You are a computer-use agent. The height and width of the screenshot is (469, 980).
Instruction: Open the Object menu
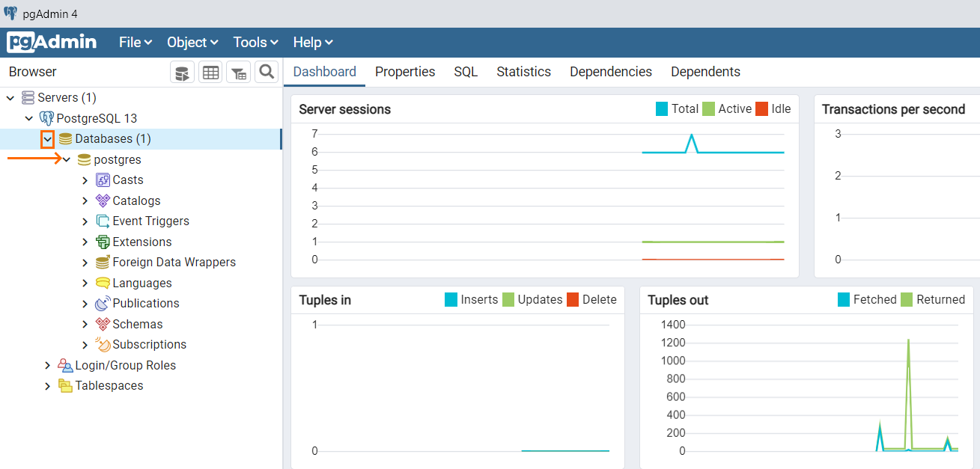pos(192,43)
